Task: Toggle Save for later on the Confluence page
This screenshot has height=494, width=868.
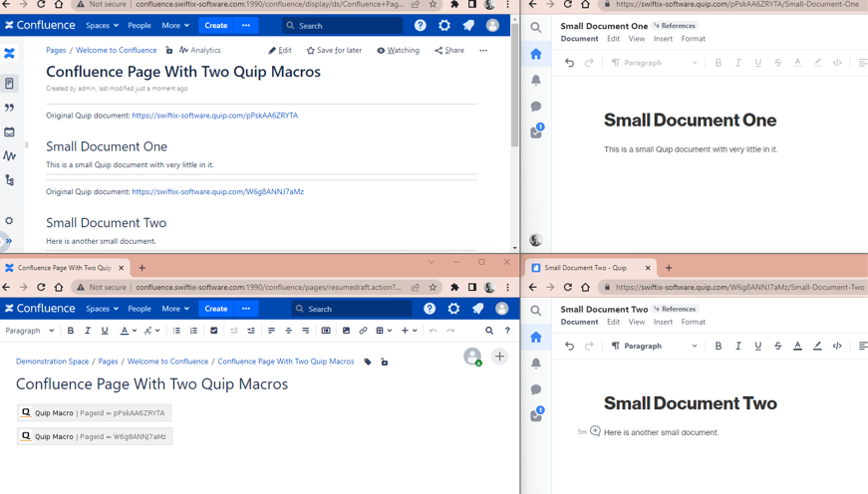Action: 335,50
